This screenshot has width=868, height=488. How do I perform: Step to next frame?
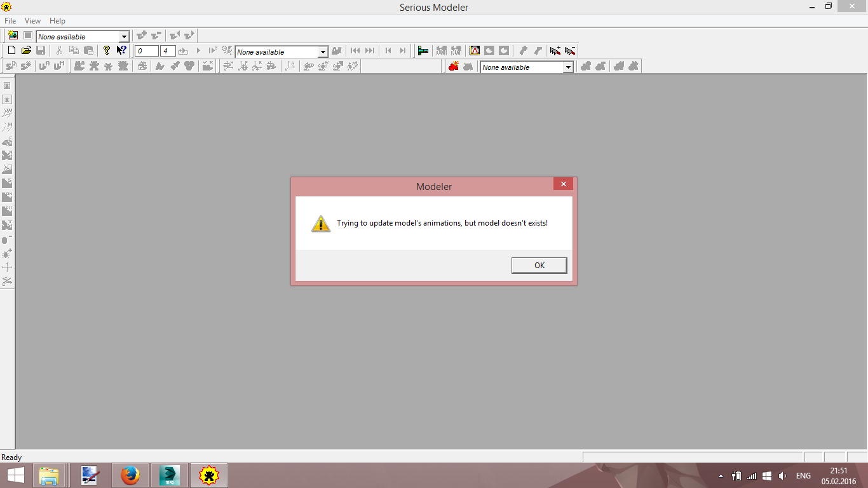403,51
